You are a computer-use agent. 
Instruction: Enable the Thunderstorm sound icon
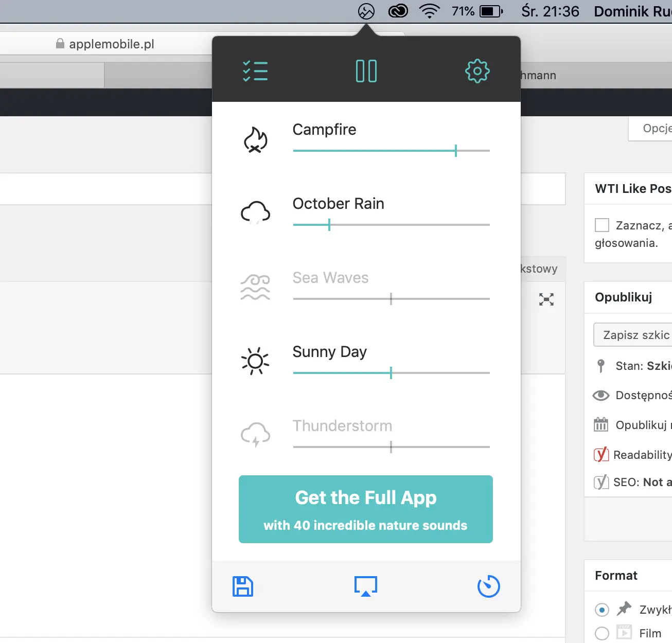tap(255, 435)
